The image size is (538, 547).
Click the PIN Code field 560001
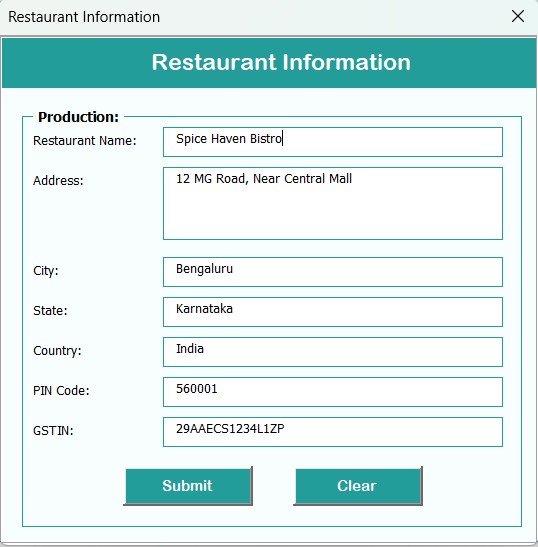332,392
